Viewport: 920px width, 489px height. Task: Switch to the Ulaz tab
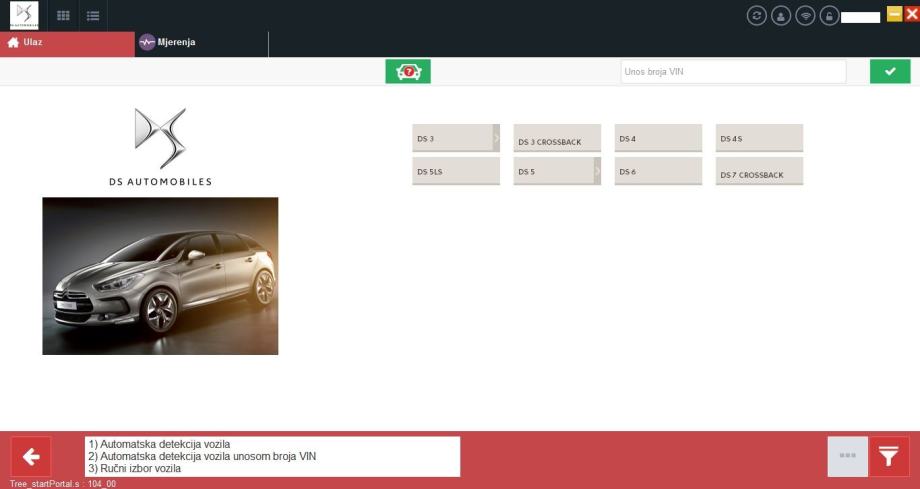[x=67, y=43]
